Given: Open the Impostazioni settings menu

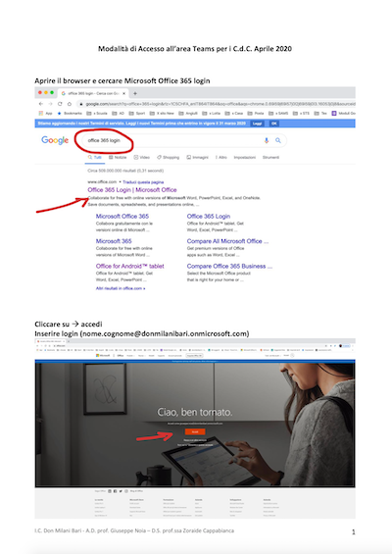Looking at the screenshot, I should tap(244, 157).
